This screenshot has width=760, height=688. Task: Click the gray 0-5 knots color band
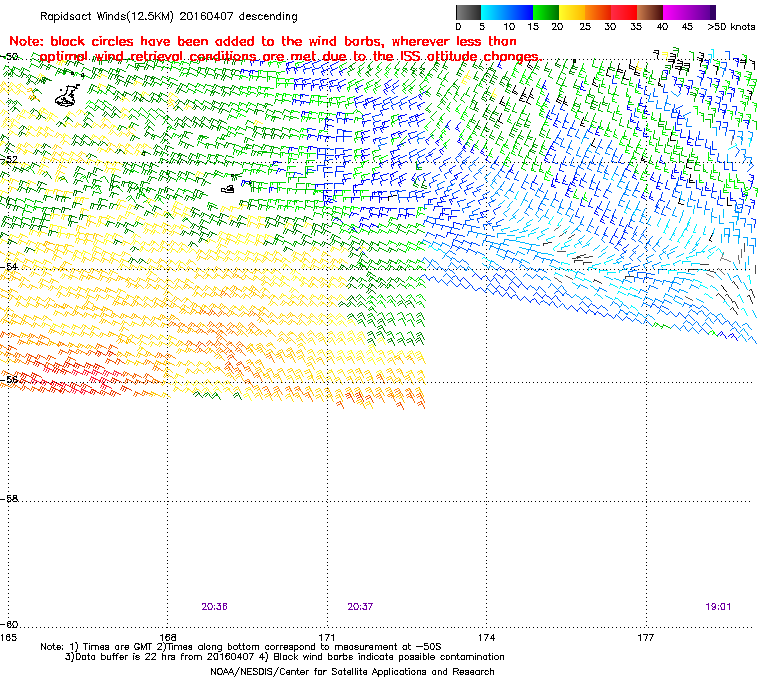pyautogui.click(x=468, y=13)
